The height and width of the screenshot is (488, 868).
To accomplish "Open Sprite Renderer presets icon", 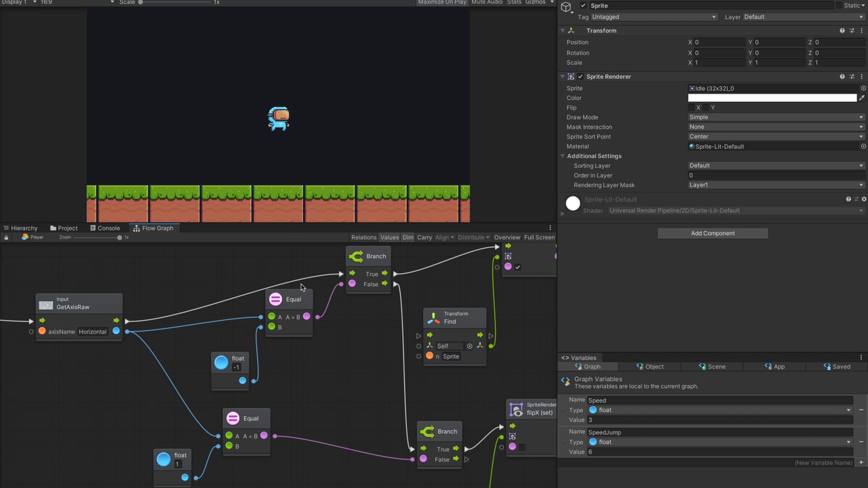I will 852,77.
